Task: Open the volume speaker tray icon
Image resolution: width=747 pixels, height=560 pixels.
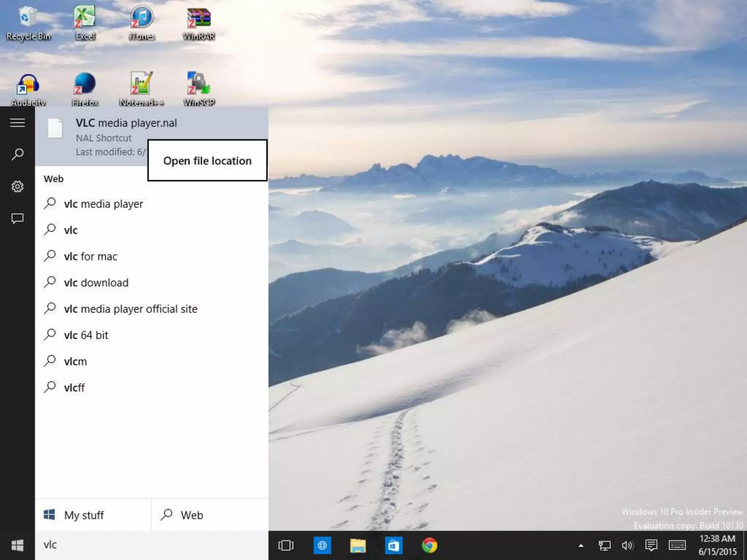Action: 627,545
